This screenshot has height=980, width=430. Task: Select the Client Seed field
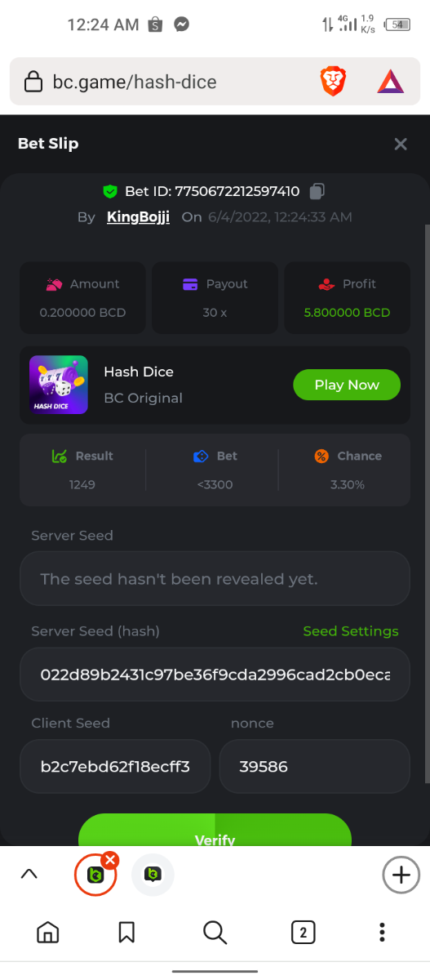(115, 766)
